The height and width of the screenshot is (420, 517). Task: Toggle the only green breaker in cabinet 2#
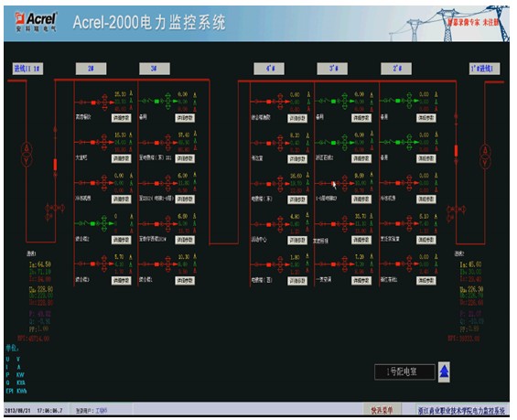pos(92,223)
